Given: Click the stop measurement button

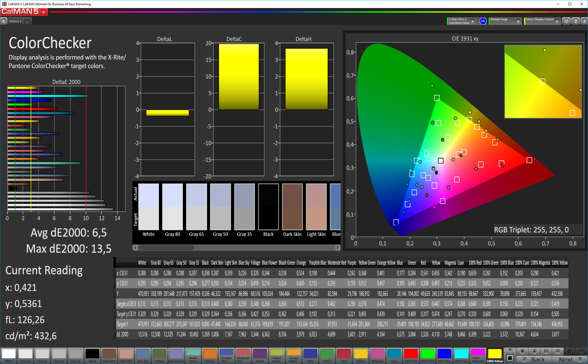Looking at the screenshot, I should [x=523, y=351].
